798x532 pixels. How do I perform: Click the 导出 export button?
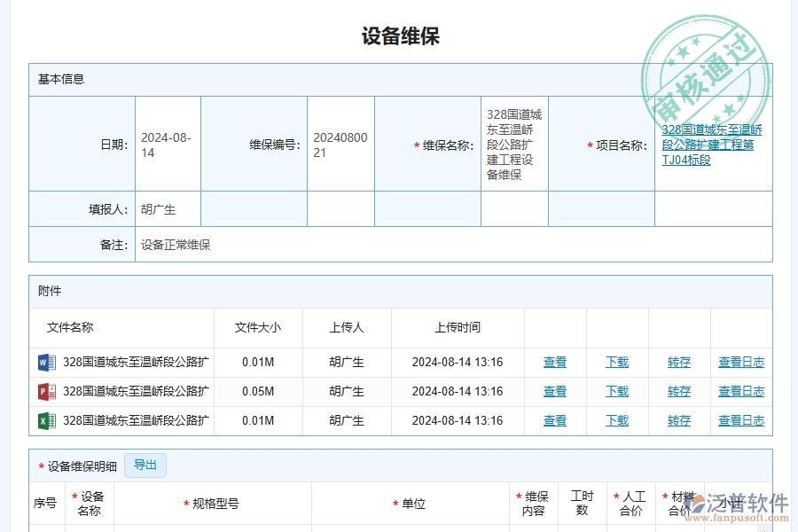[x=145, y=465]
